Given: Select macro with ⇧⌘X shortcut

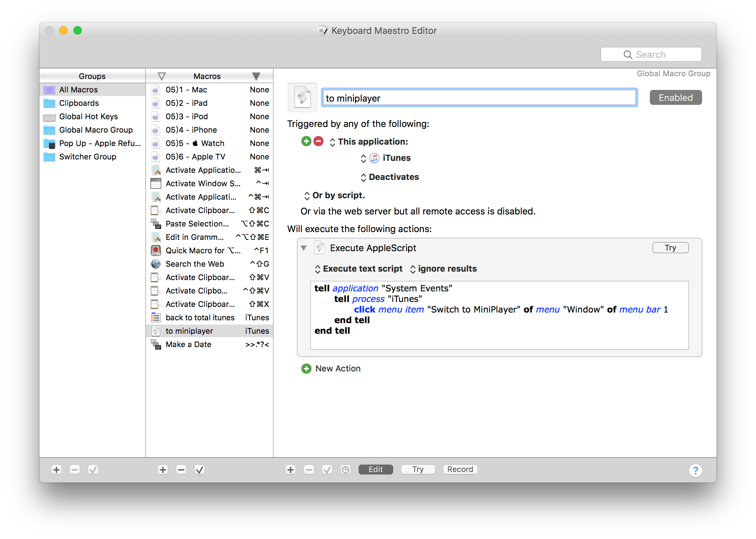Looking at the screenshot, I should [x=209, y=304].
